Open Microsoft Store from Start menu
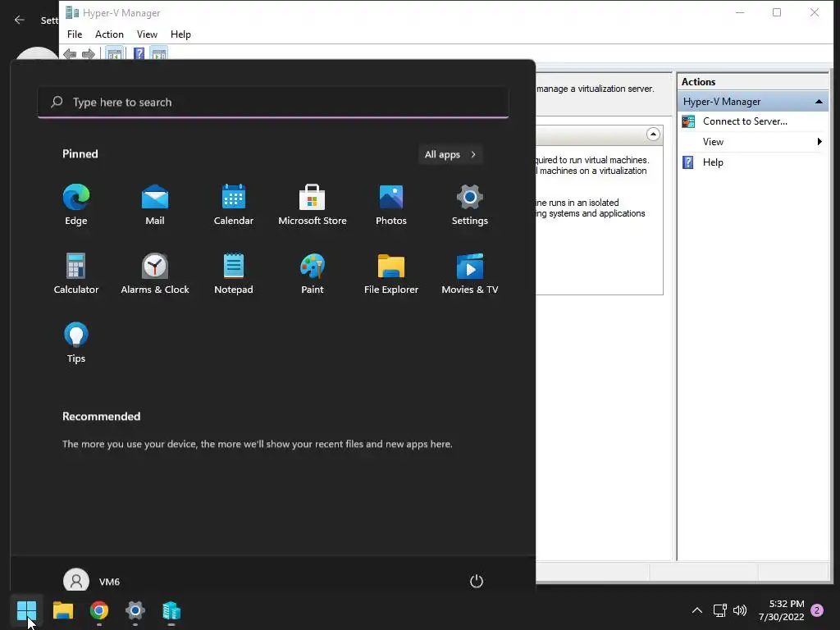This screenshot has width=840, height=630. [313, 204]
